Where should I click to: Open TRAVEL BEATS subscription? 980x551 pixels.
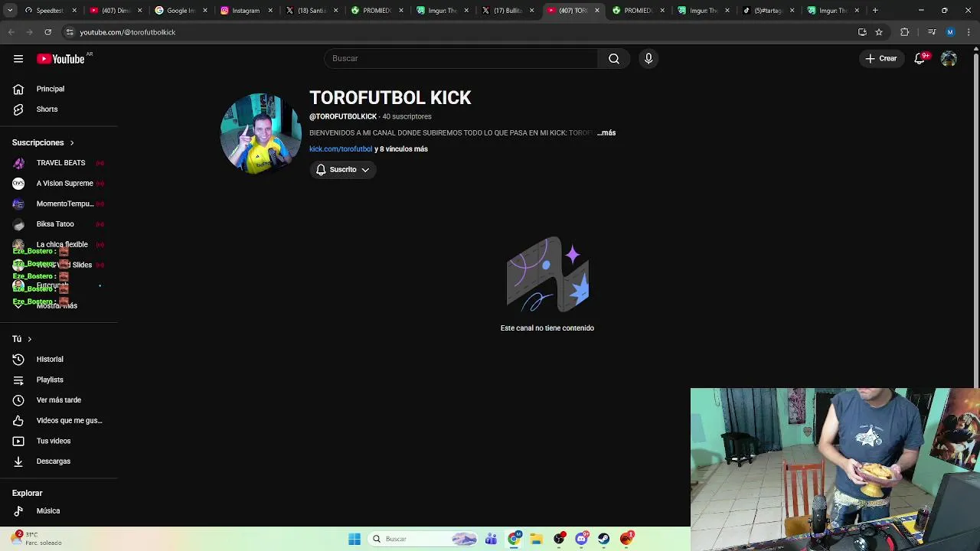coord(59,163)
